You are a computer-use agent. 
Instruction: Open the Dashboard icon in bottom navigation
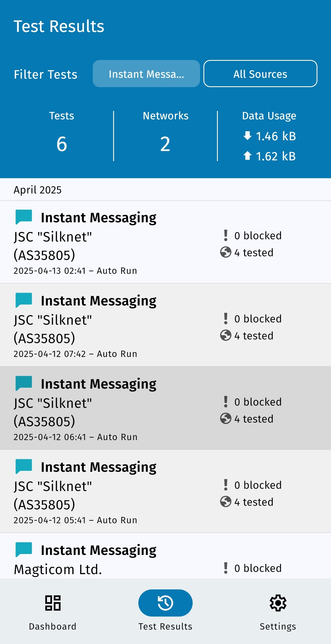[53, 603]
